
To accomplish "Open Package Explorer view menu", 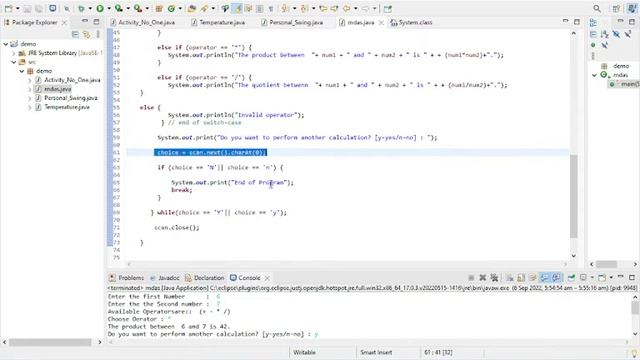I will 98,35.
